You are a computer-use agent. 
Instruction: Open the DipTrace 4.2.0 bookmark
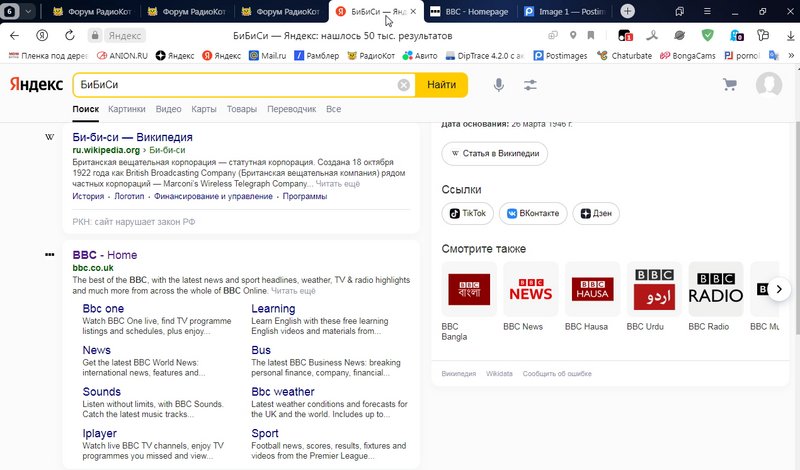pyautogui.click(x=485, y=56)
